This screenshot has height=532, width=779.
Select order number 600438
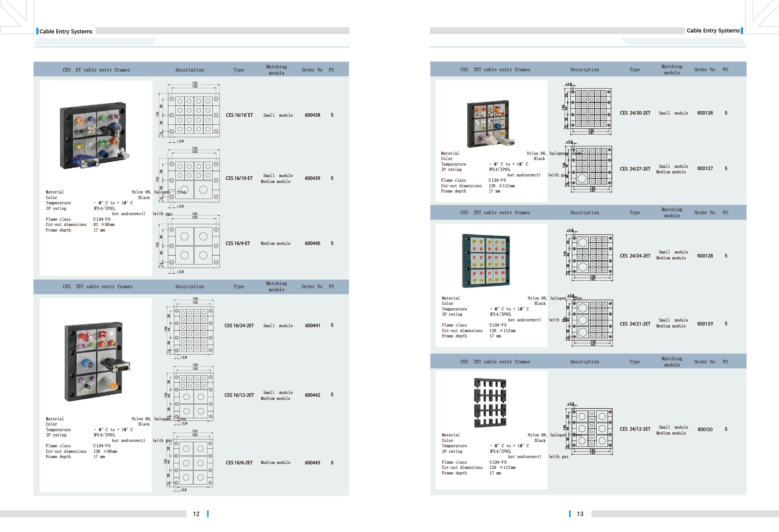coord(312,115)
